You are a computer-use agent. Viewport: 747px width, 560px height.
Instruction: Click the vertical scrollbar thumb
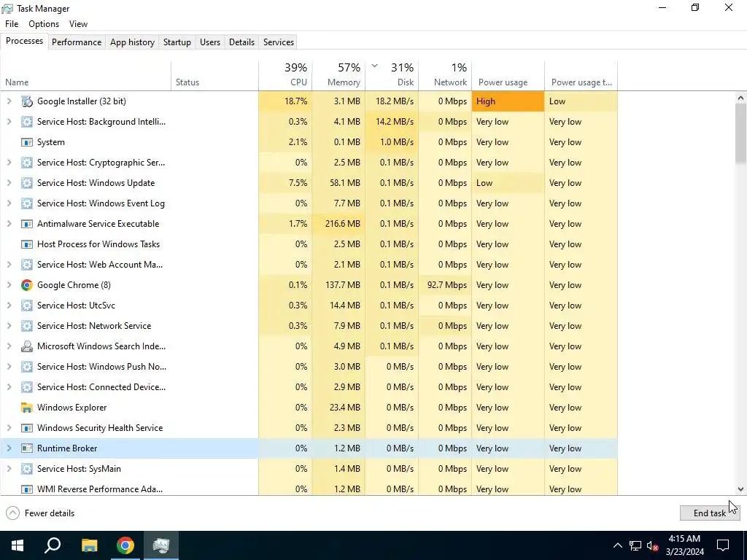tap(740, 134)
